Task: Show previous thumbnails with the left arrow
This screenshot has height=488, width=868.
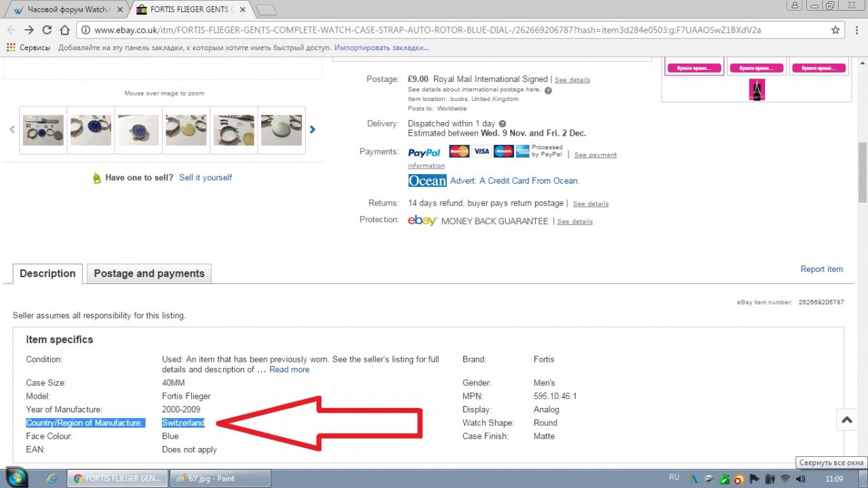Action: click(12, 129)
